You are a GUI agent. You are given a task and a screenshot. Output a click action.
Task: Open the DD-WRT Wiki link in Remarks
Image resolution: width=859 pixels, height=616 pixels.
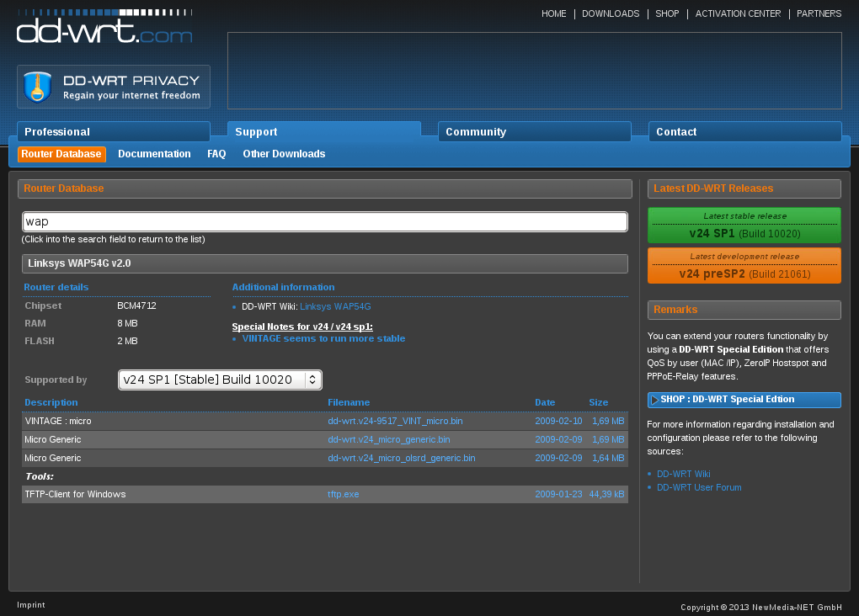(683, 474)
